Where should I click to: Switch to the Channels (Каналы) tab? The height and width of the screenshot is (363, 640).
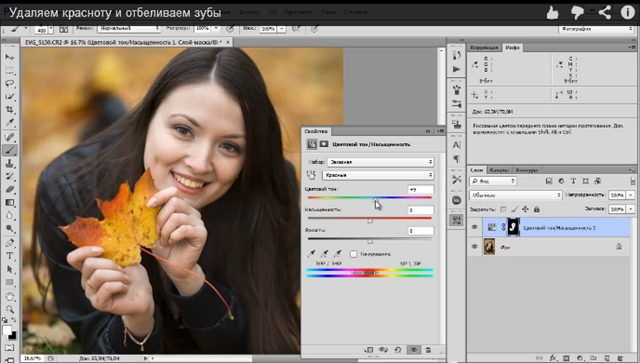(499, 170)
